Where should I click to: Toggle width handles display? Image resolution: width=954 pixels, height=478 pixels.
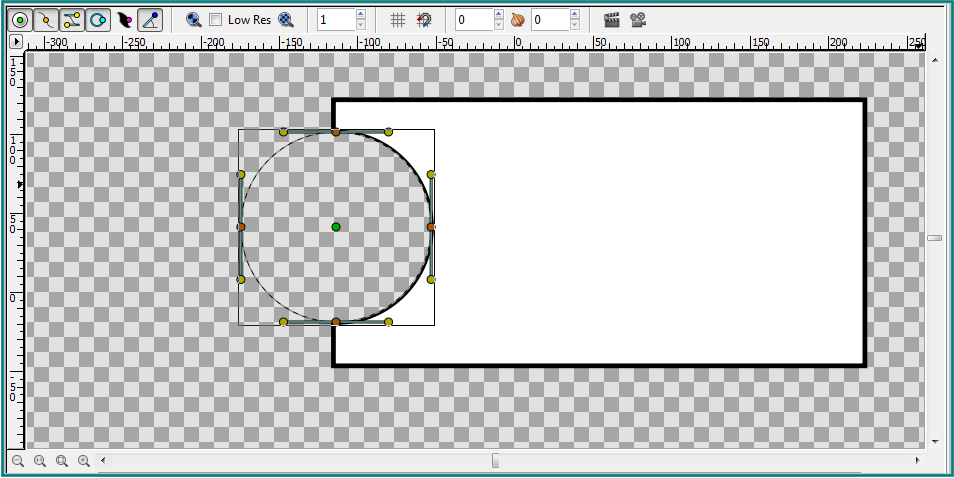tap(124, 20)
